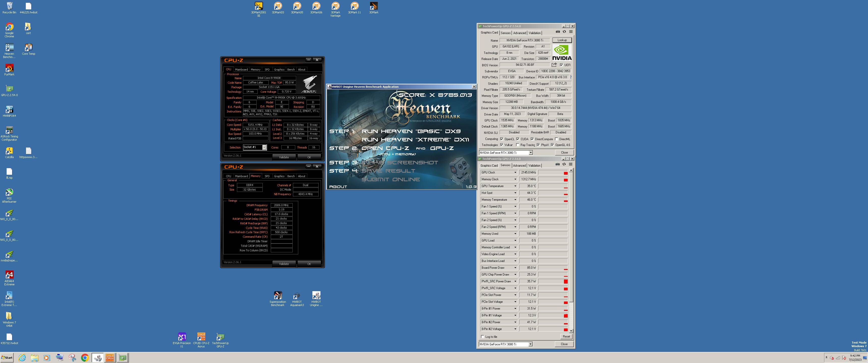868x363 pixels.
Task: Open the hamburger menu in GPU-Z Graphics Card window
Action: pyautogui.click(x=571, y=32)
